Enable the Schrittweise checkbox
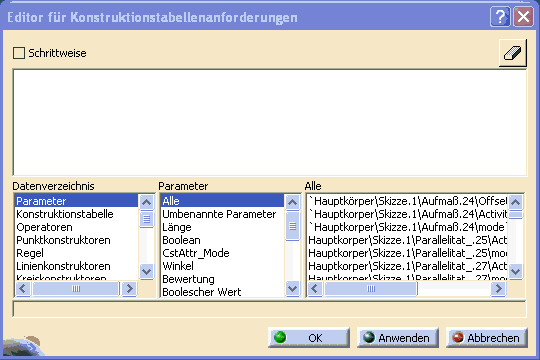540x360 pixels. click(x=19, y=53)
